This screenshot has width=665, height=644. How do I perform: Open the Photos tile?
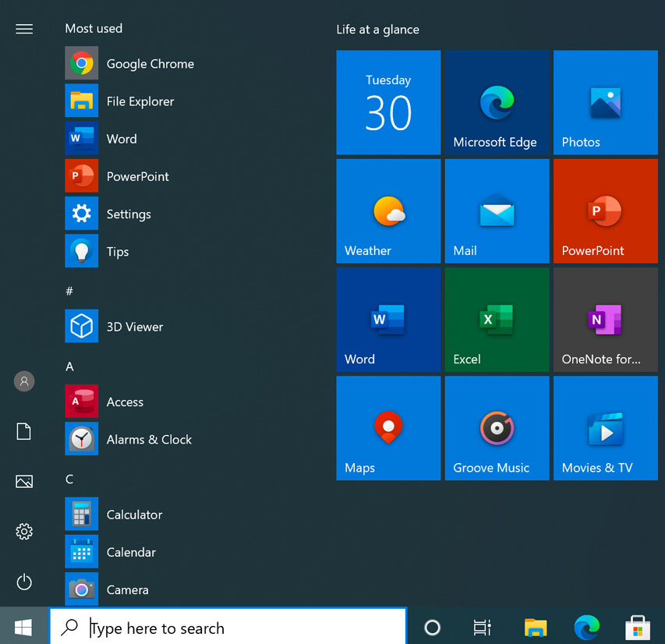605,102
